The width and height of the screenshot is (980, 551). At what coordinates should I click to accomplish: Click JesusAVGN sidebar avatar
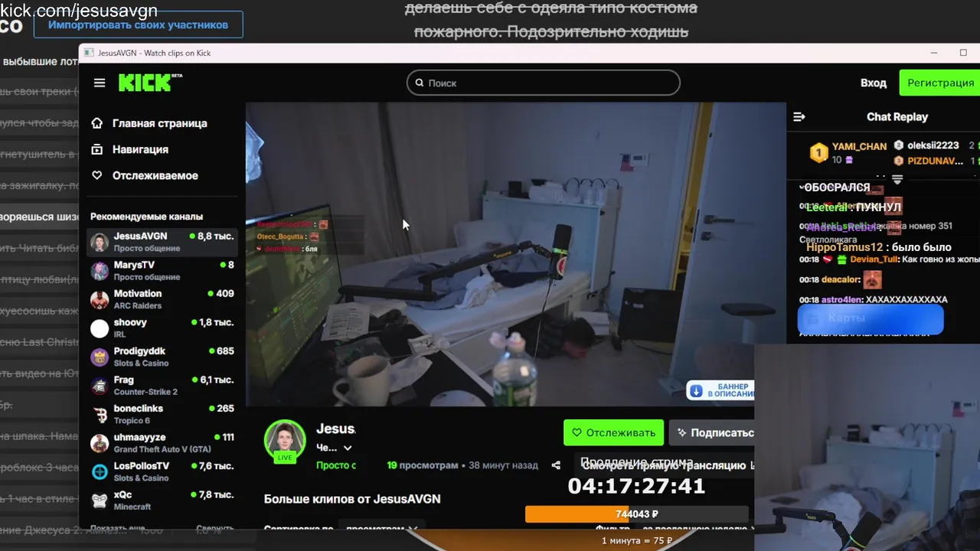click(x=100, y=243)
